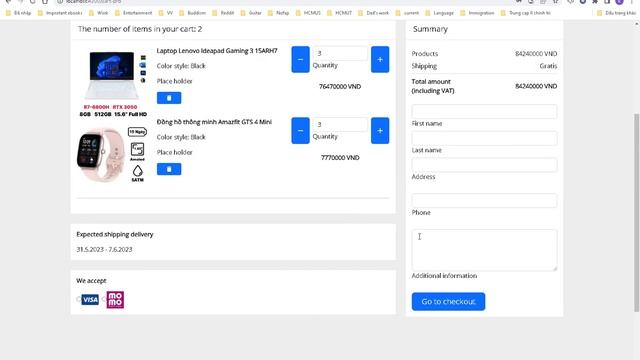Screen dimensions: 640x360
Task: Increase quantity of Amazfit GTS 4 Mini
Action: [x=380, y=131]
